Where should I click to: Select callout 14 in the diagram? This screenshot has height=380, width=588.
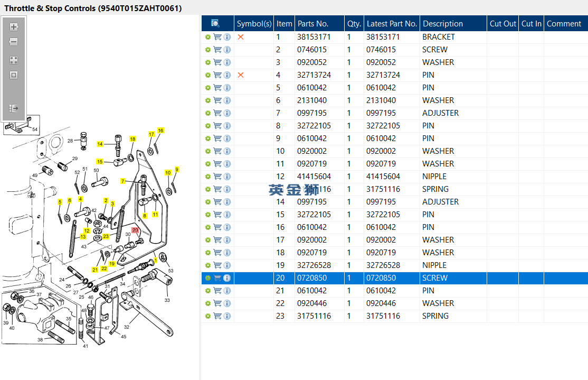click(x=100, y=144)
